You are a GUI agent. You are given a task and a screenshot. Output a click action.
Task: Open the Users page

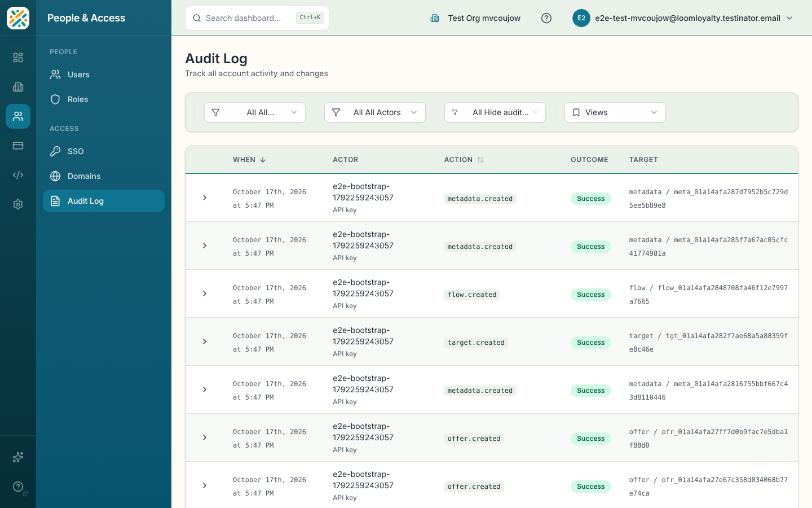click(104, 75)
